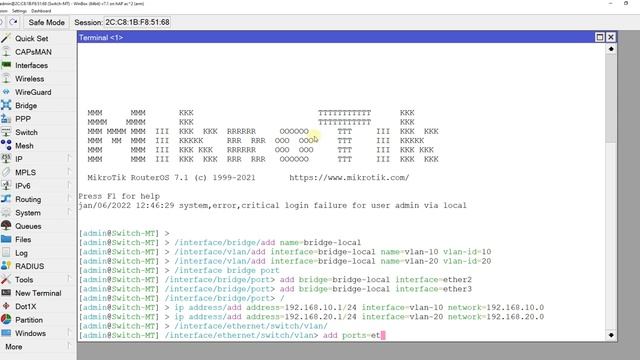
Task: Click the IPv6 menu icon
Action: tap(6, 186)
